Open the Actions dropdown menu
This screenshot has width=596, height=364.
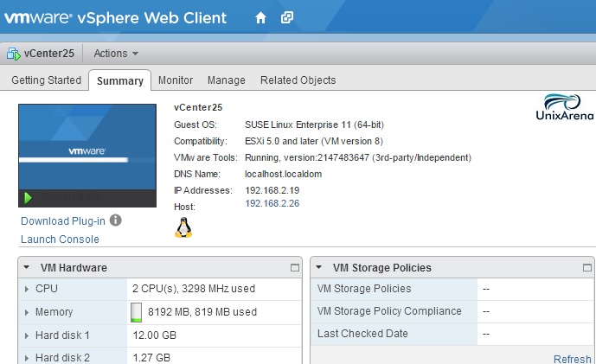pos(116,54)
